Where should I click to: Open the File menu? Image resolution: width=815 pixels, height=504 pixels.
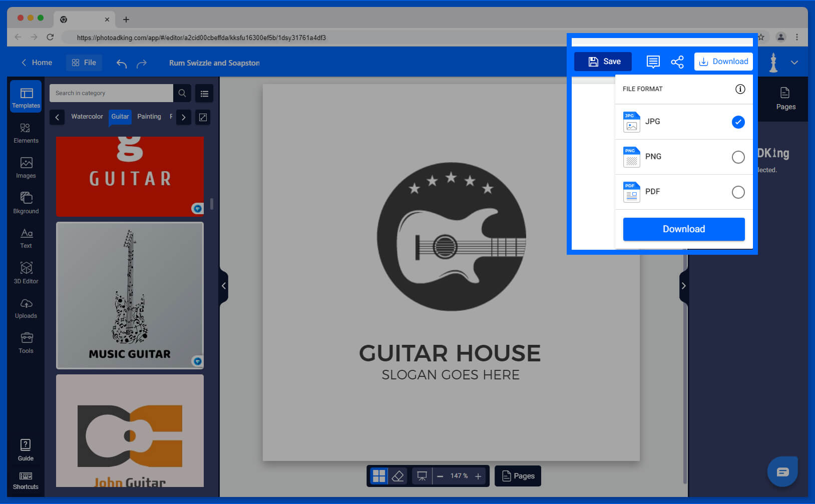[84, 62]
